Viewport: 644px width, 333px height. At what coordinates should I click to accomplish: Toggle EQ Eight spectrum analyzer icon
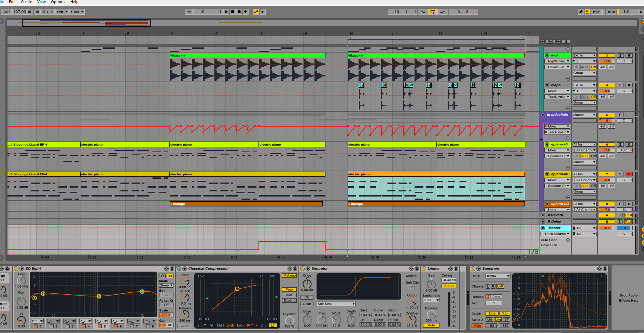[x=170, y=276]
